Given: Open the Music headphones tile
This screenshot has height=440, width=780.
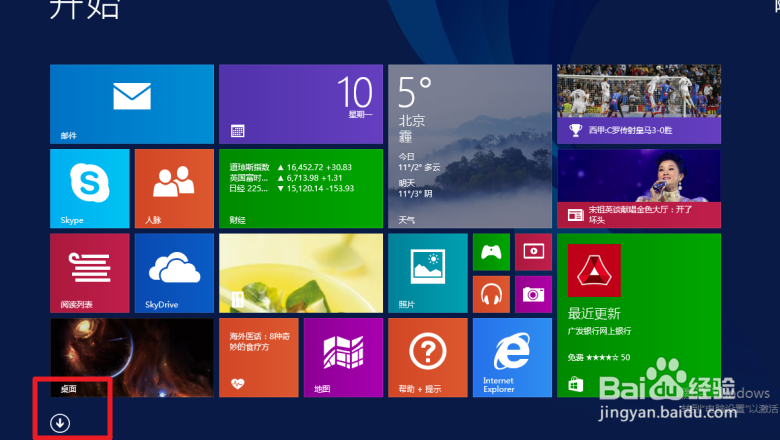Looking at the screenshot, I should coord(491,294).
